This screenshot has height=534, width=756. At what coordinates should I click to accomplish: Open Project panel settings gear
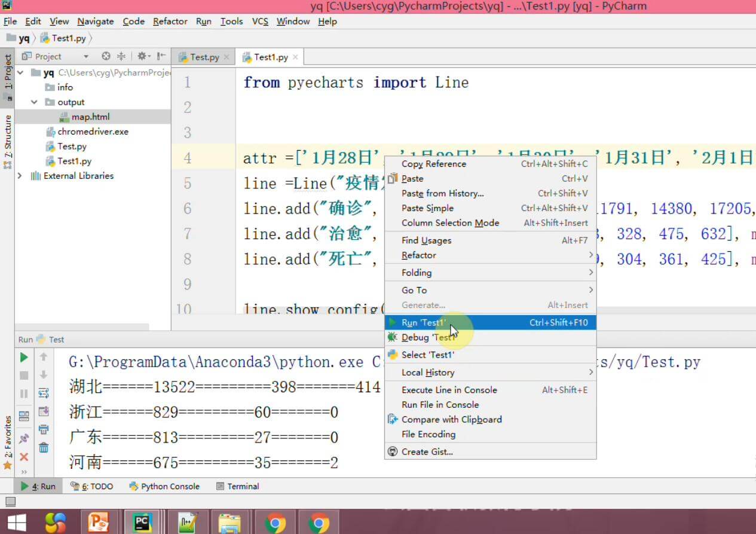click(142, 56)
